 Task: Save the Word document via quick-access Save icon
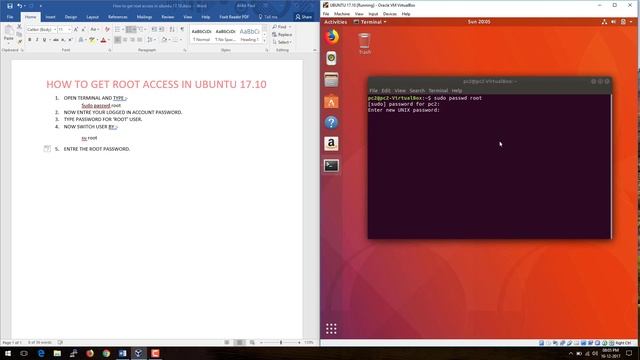[x=10, y=6]
